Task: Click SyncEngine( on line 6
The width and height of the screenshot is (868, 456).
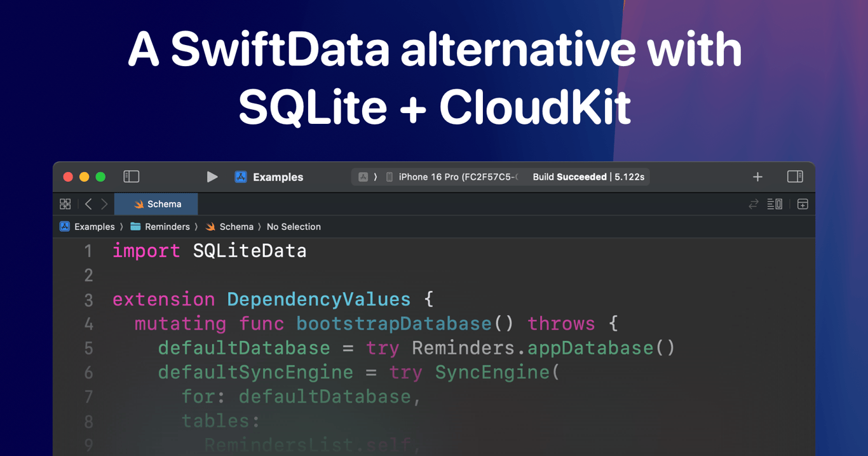Action: point(498,372)
